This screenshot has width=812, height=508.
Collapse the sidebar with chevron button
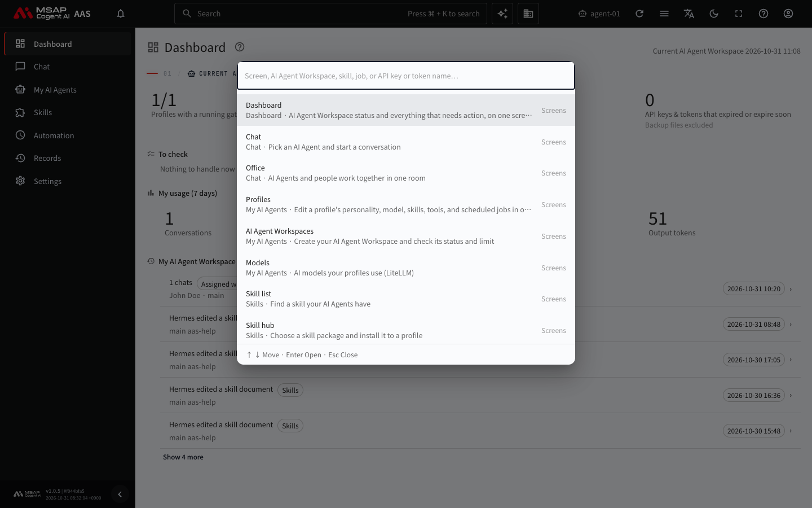click(120, 494)
